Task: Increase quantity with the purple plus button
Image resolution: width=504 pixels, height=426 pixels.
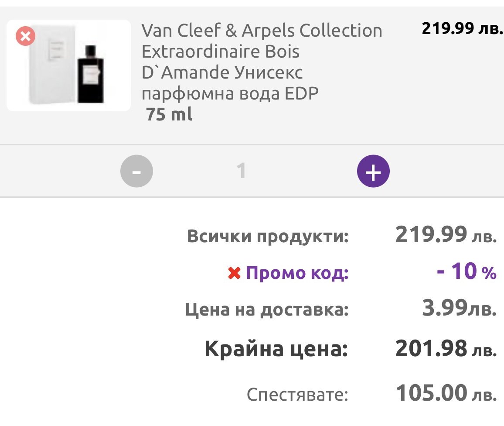Action: pos(373,171)
